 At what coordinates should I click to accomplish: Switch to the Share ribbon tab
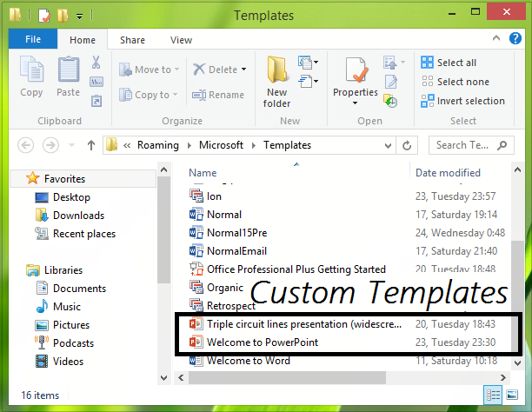pyautogui.click(x=132, y=40)
